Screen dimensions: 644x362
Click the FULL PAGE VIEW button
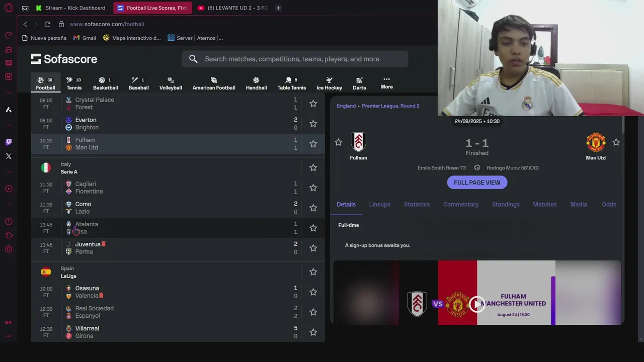[477, 183]
